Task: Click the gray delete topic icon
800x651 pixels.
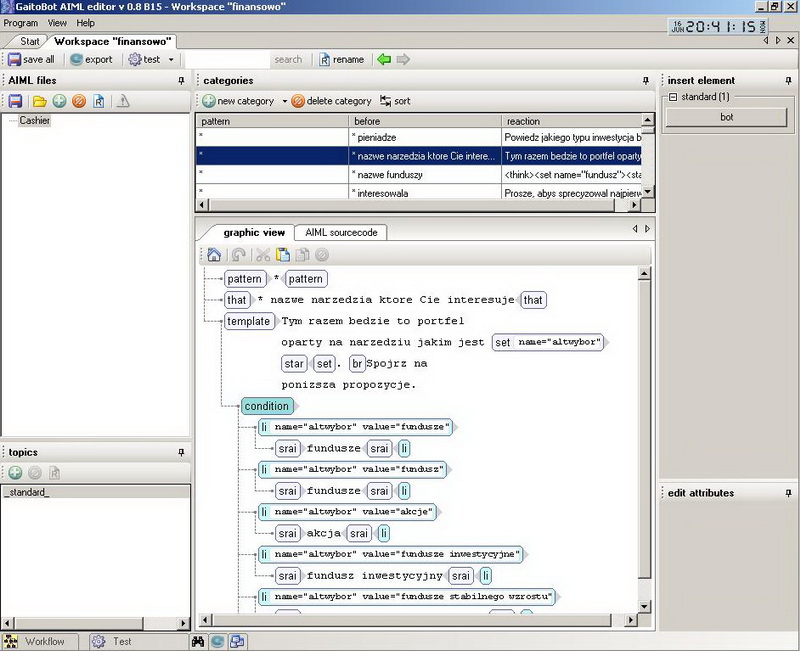Action: [35, 473]
